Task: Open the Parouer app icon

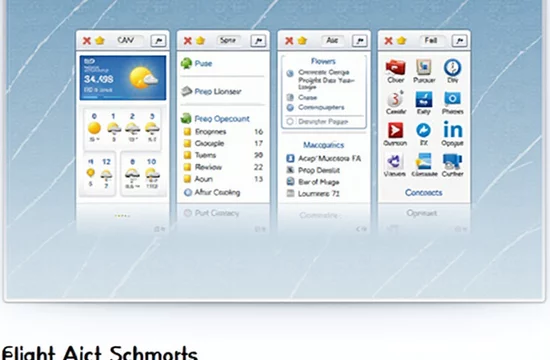Action: [x=424, y=67]
